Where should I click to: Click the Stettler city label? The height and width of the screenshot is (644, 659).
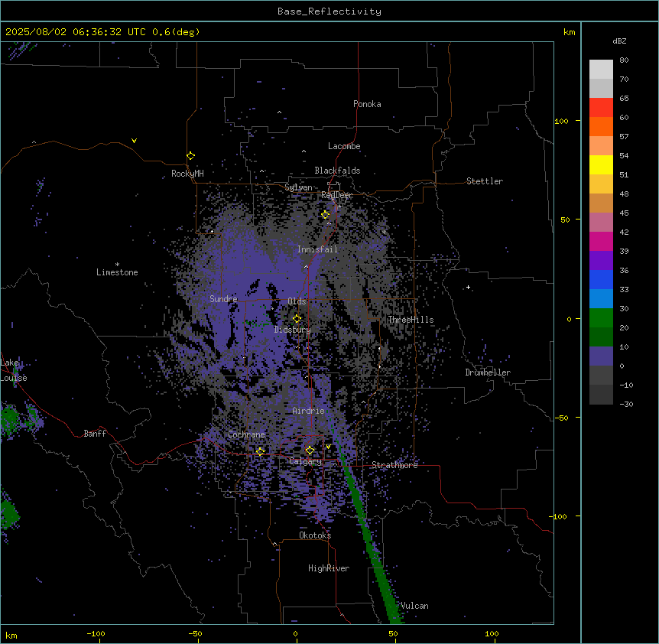click(x=485, y=181)
